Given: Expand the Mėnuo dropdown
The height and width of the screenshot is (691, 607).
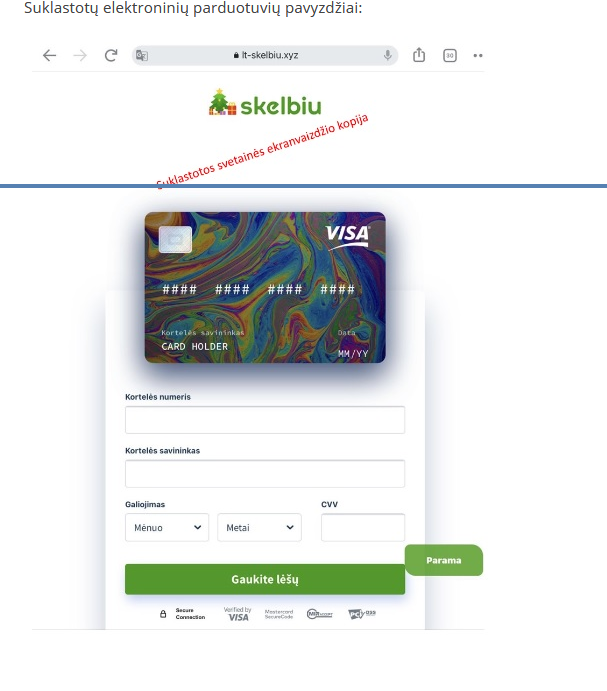Looking at the screenshot, I should (167, 528).
